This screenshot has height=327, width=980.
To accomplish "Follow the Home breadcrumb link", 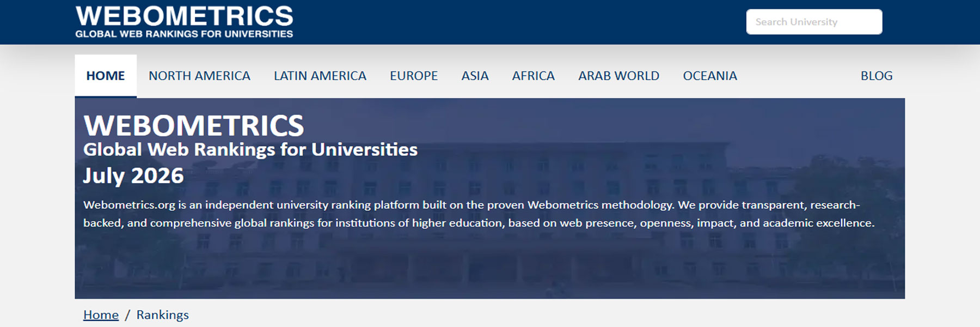I will tap(101, 314).
